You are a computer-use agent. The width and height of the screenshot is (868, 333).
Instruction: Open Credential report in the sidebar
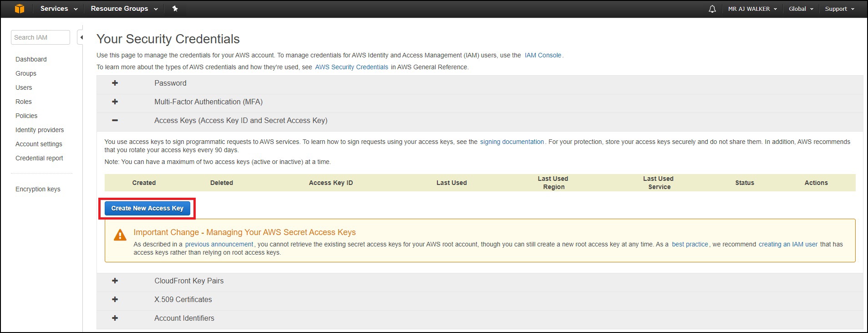point(39,158)
